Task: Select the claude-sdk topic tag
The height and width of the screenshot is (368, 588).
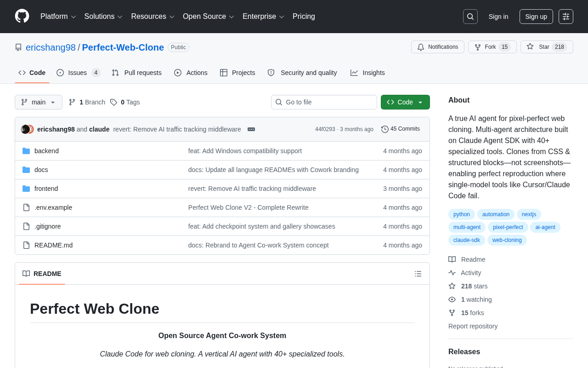Action: coord(467,240)
